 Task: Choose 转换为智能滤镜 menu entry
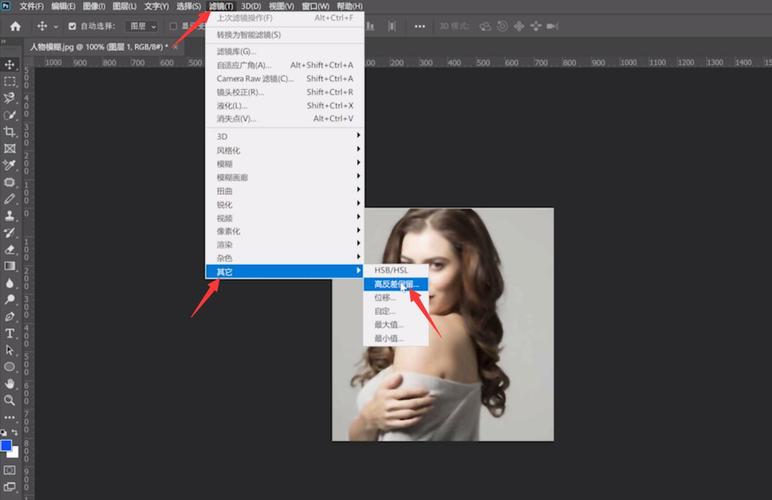249,34
